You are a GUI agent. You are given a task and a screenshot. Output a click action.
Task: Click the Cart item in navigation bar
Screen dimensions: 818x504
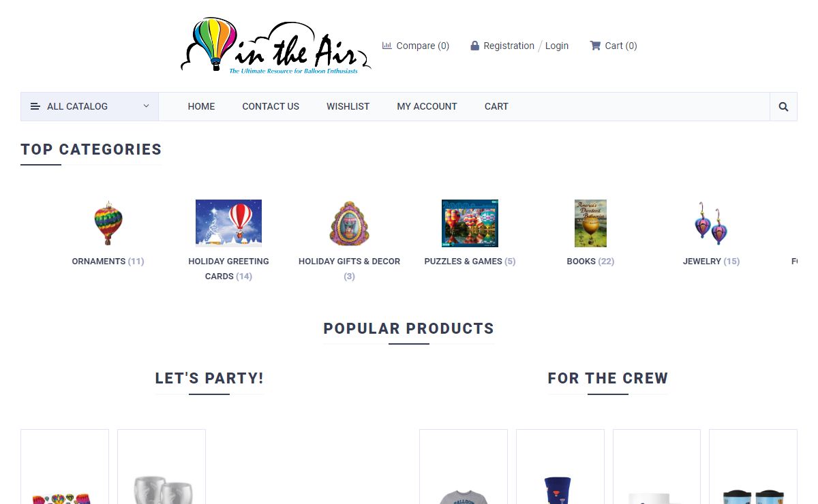point(496,106)
